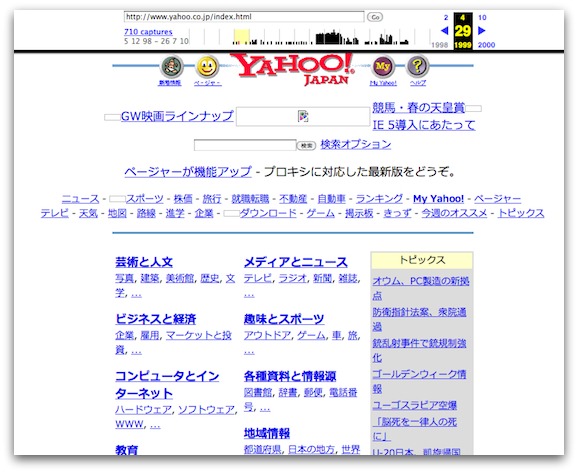This screenshot has width=578, height=473.
Task: Open the 趣味とスポーツ category
Action: click(x=284, y=319)
